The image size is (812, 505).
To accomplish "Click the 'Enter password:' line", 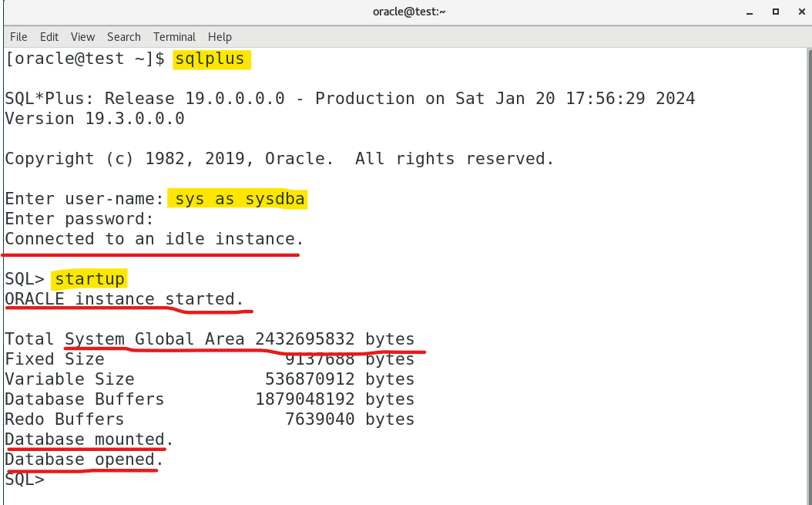I will tap(79, 219).
